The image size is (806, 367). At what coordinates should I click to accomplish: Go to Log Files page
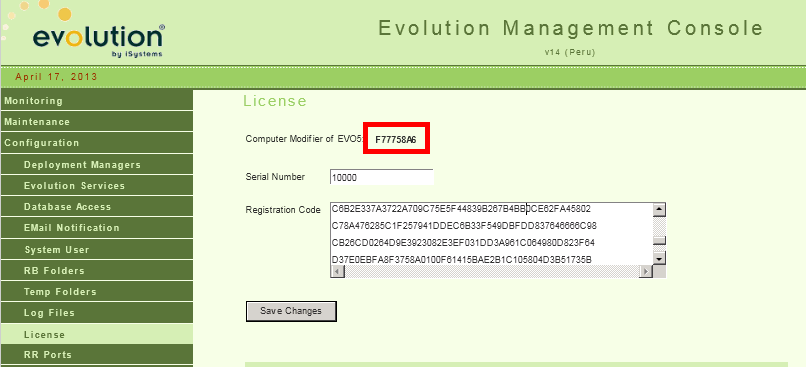pos(97,313)
